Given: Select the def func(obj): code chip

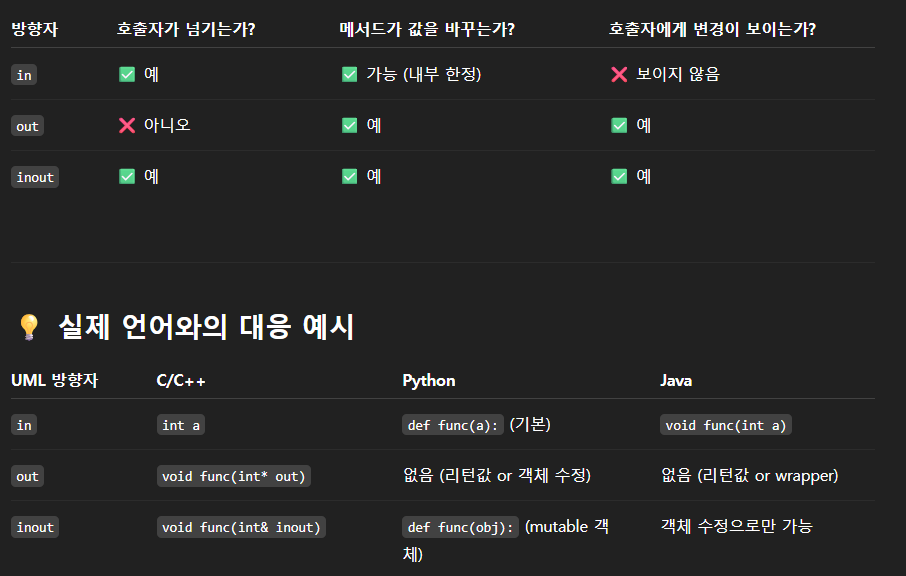Looking at the screenshot, I should (x=460, y=527).
